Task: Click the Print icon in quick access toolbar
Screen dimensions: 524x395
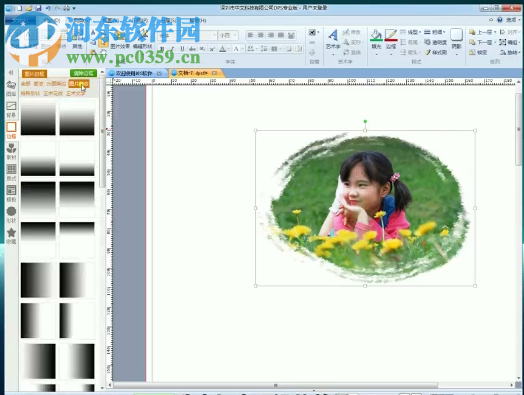Action: click(67, 8)
